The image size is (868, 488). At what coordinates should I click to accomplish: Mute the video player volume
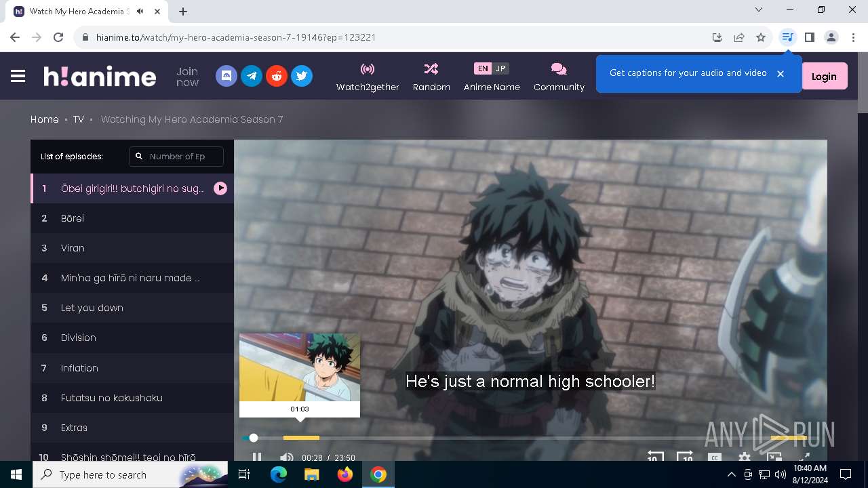[287, 457]
